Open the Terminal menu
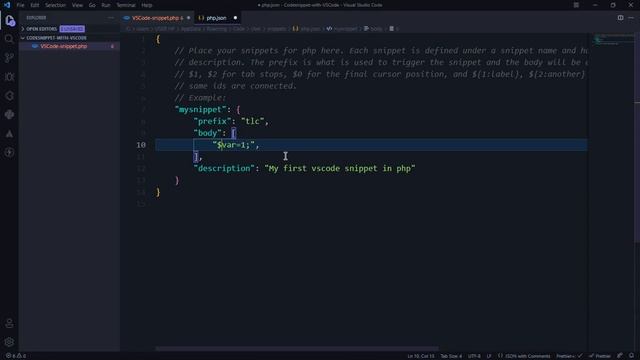The image size is (640, 360). [126, 5]
